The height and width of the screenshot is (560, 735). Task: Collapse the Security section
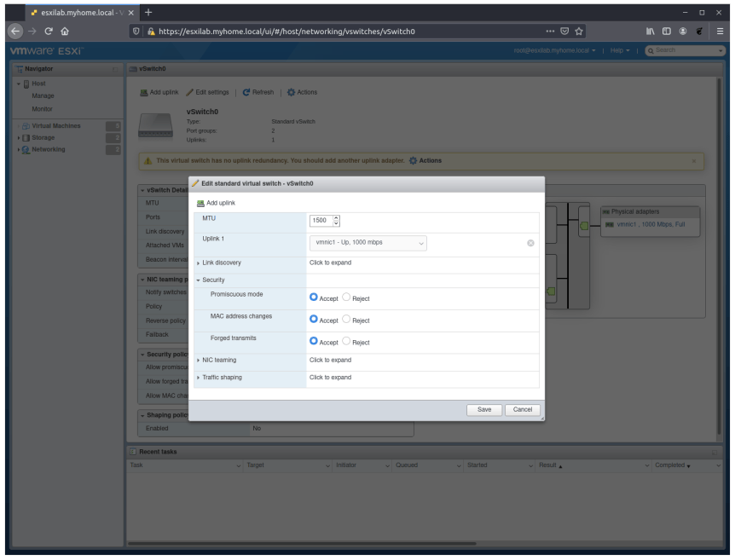199,280
